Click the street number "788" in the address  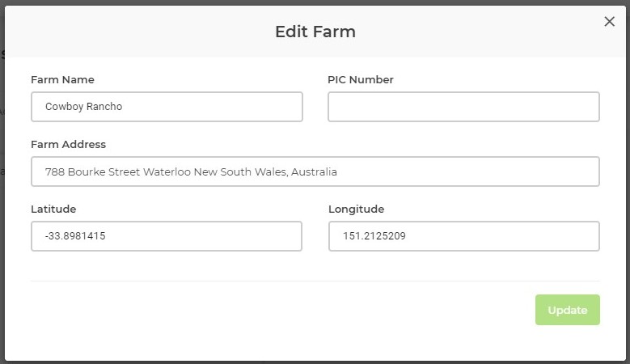point(54,172)
